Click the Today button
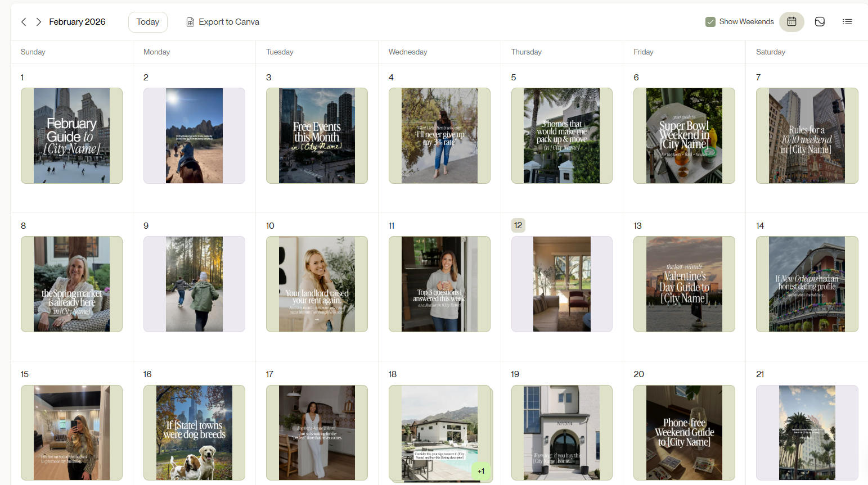The image size is (868, 485). tap(147, 21)
